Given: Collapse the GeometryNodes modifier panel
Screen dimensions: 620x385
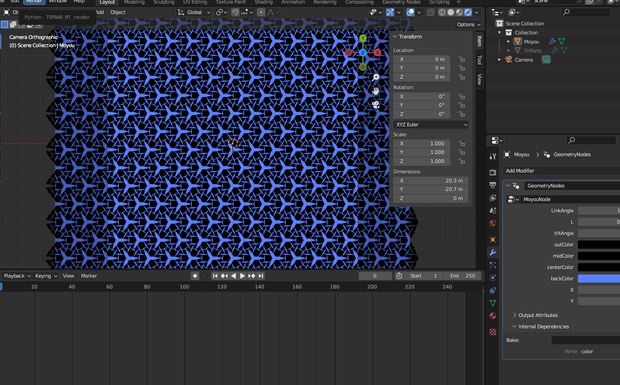Looking at the screenshot, I should (508, 186).
